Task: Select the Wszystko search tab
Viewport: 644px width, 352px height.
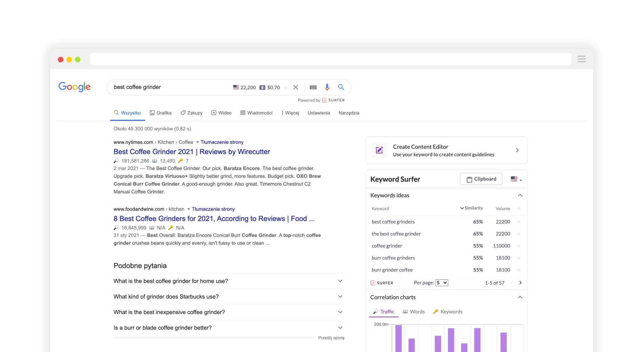Action: click(x=127, y=113)
